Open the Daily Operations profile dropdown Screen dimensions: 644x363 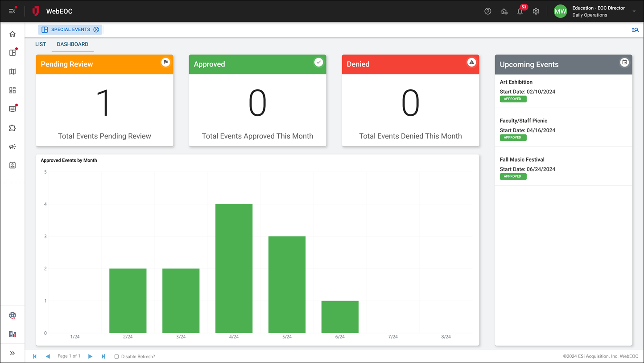tap(598, 11)
